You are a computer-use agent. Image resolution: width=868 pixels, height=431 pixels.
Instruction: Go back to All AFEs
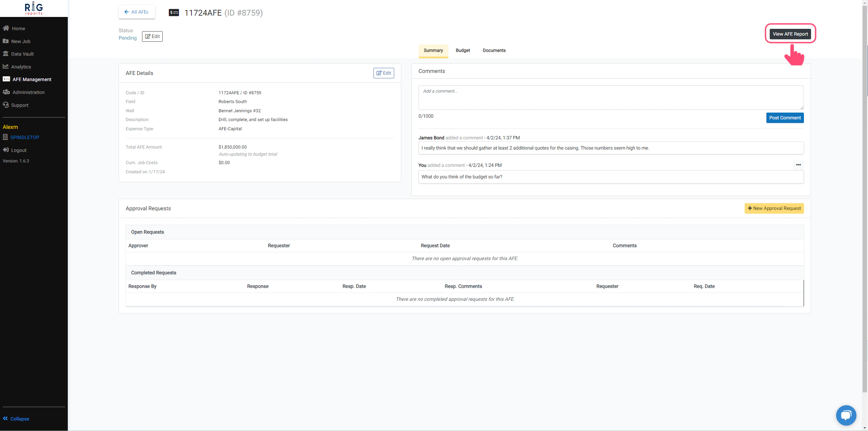tap(137, 12)
